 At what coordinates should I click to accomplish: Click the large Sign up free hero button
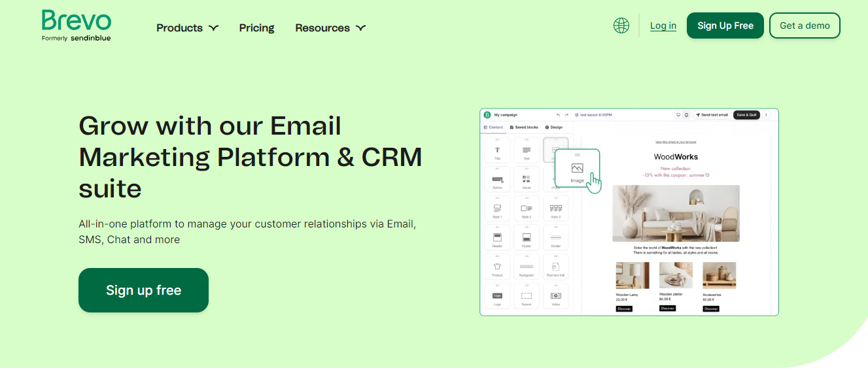[143, 290]
